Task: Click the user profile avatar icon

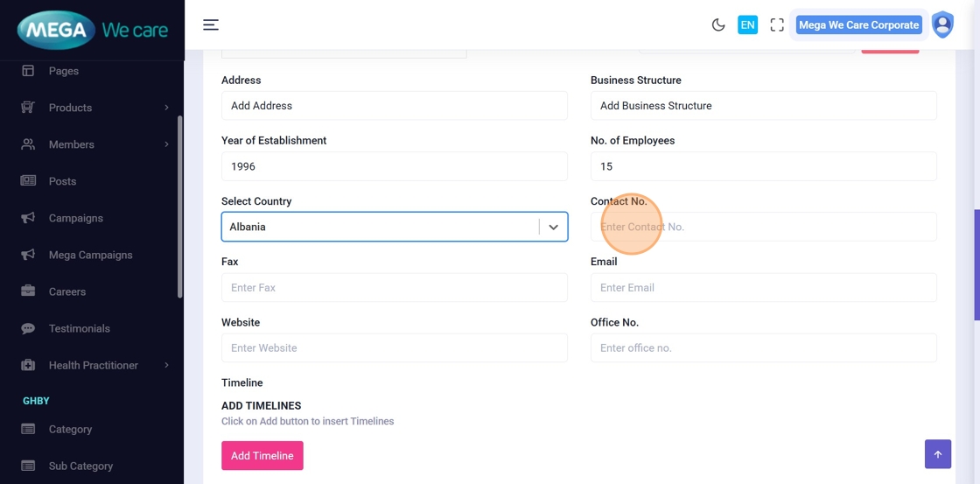Action: 942,25
